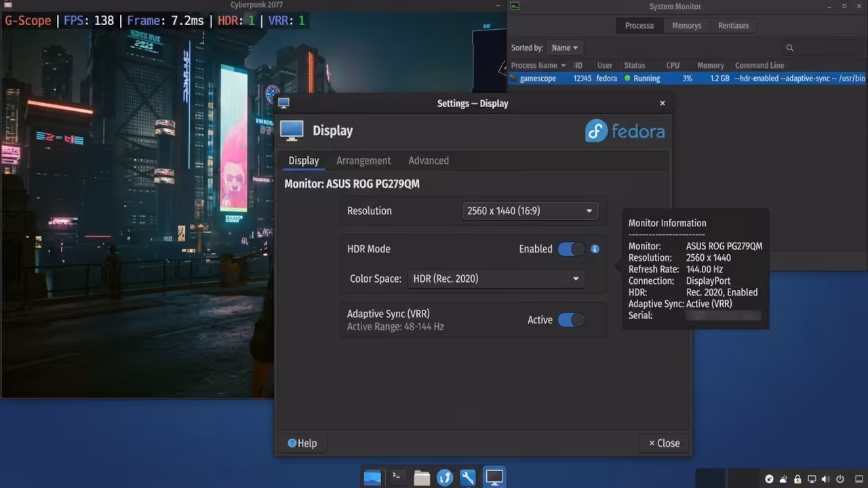868x488 pixels.
Task: Click the power tray icon
Action: [840, 479]
